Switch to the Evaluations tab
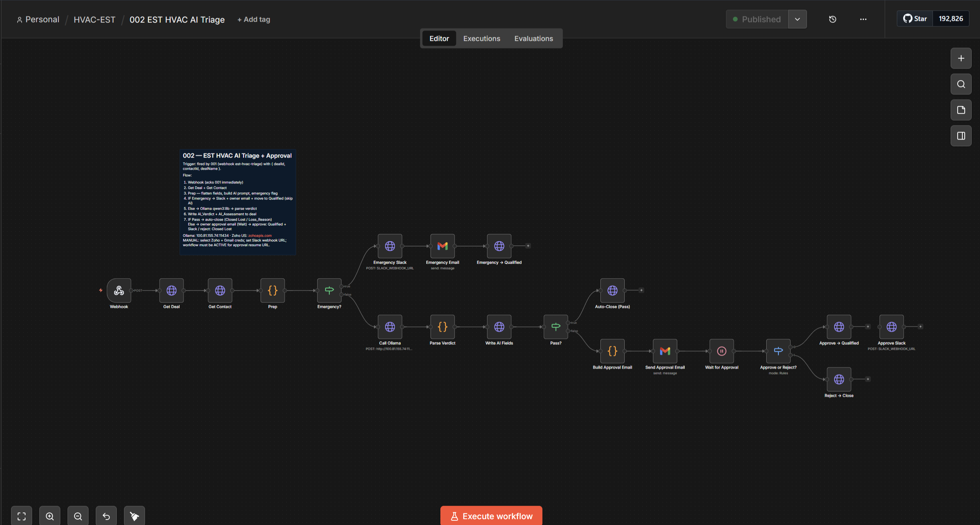The image size is (980, 525). [x=533, y=38]
